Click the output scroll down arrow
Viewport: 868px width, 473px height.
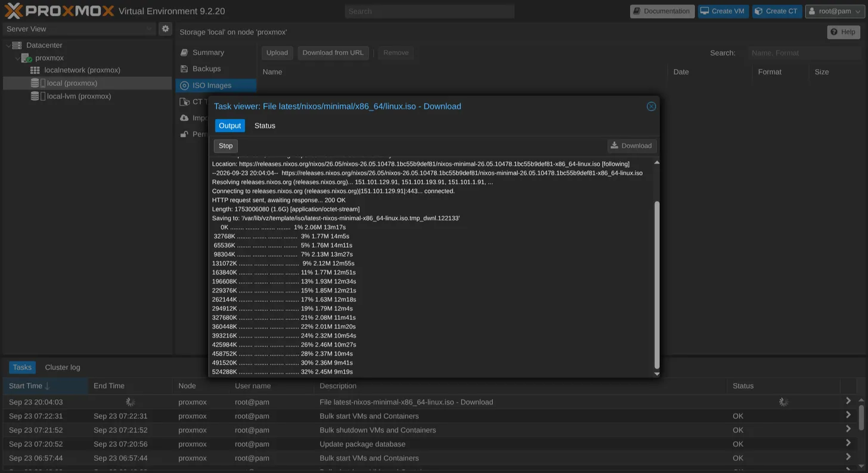point(657,374)
